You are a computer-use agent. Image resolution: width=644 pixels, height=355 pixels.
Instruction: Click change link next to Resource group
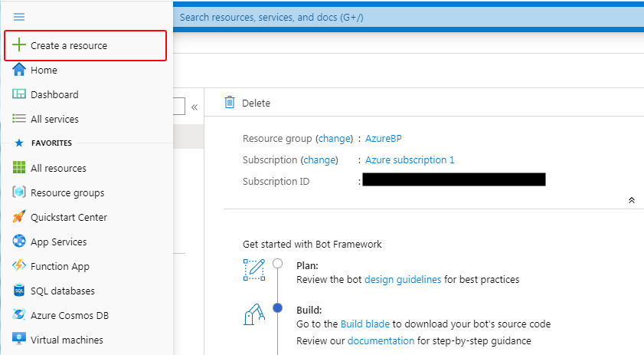[335, 139]
